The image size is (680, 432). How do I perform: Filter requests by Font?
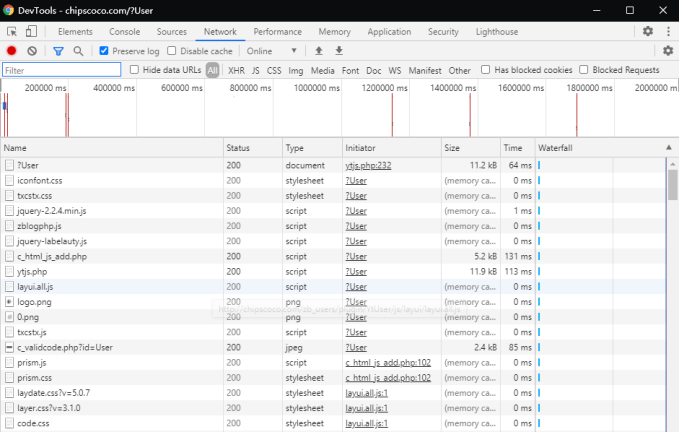(350, 70)
